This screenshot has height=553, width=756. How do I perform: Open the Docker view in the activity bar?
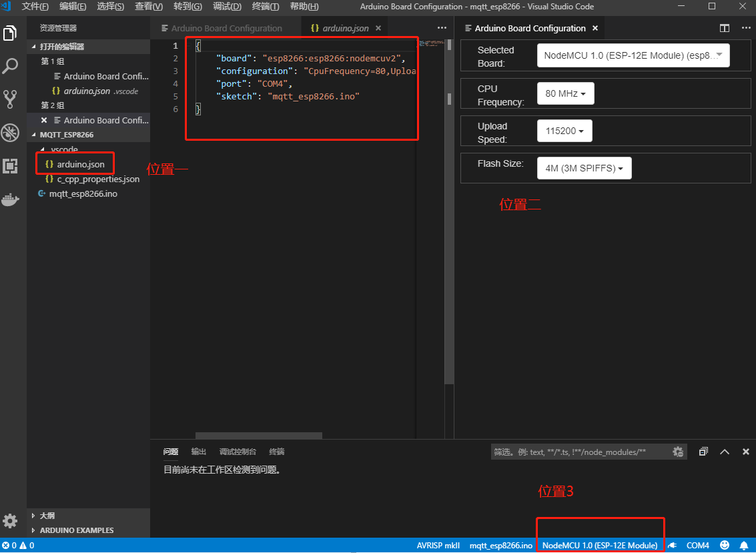[x=10, y=199]
